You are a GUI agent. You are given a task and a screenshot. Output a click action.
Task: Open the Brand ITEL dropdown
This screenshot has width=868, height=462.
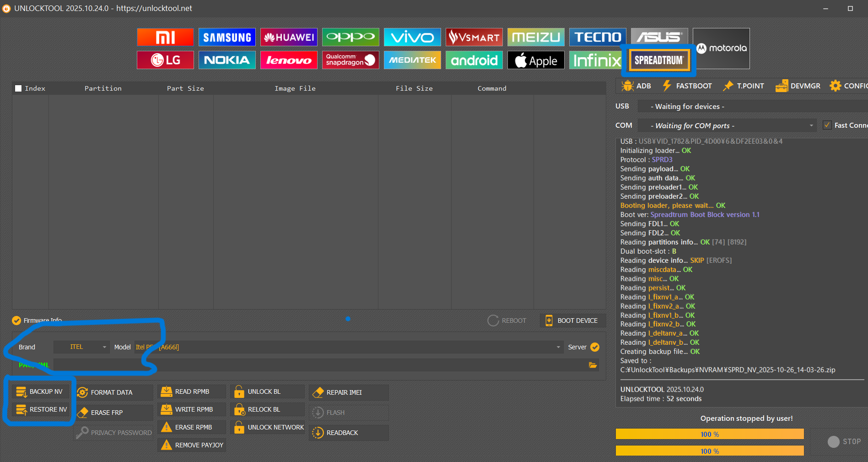coord(81,347)
